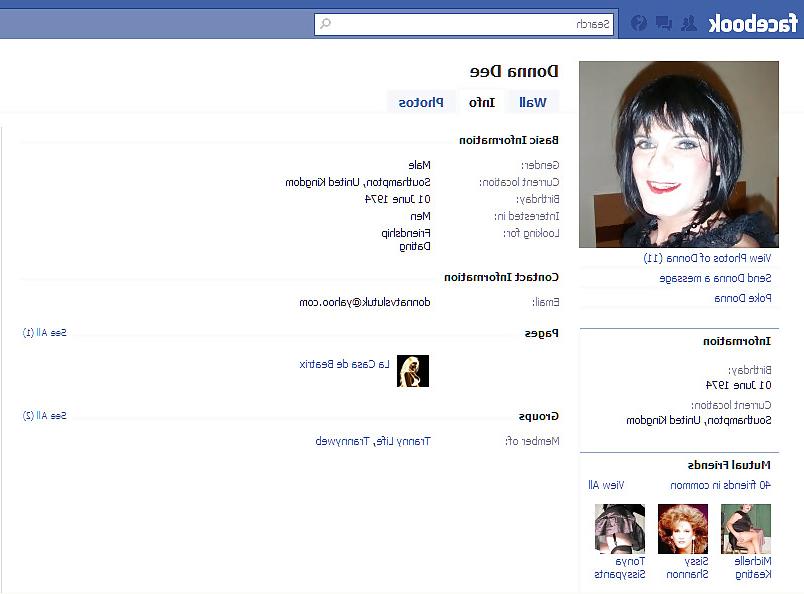Click the sidebar Information heading
The image size is (804, 594).
pos(737,341)
